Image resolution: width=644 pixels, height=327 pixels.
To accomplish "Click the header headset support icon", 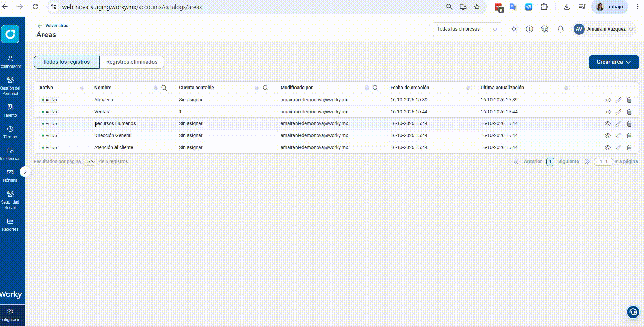I will [544, 29].
